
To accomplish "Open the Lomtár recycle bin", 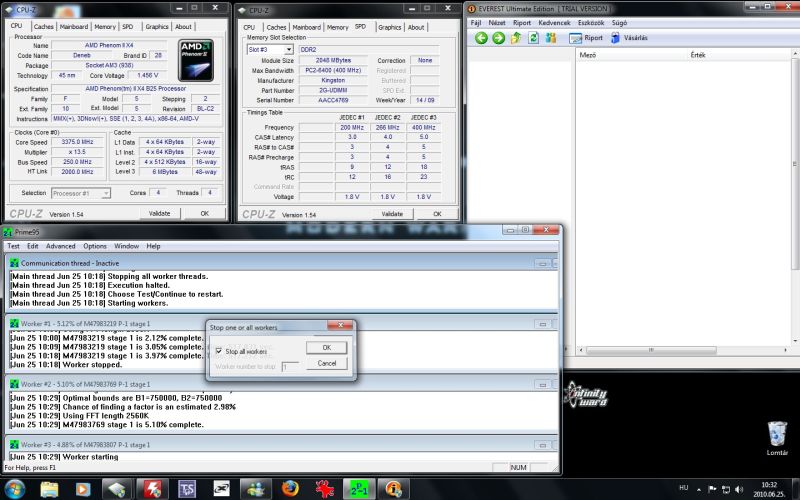I will (777, 438).
